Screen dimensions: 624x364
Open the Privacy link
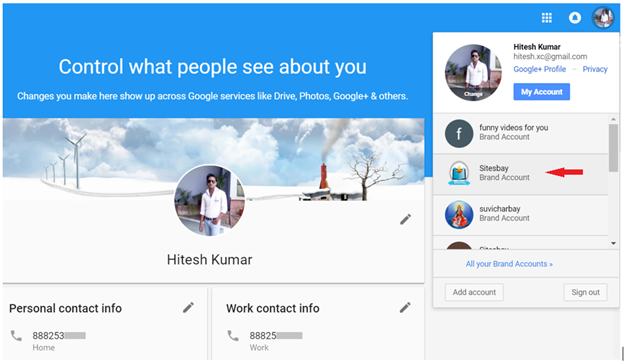pos(595,69)
